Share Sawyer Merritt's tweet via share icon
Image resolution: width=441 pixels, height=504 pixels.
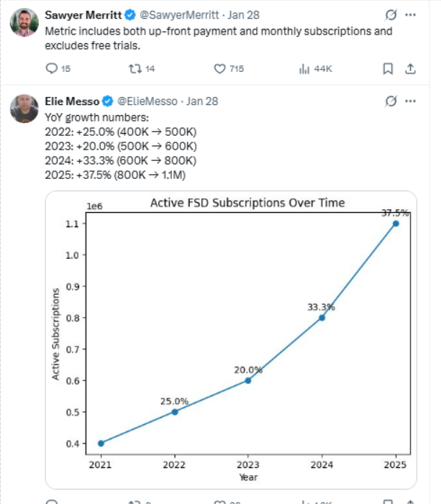coord(410,69)
